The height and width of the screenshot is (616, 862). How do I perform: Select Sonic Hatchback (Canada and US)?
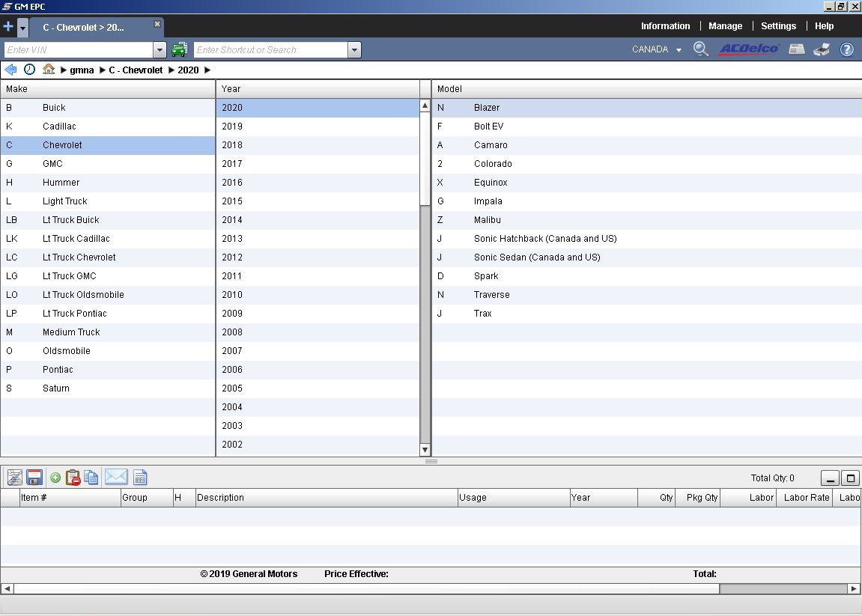[647, 239]
